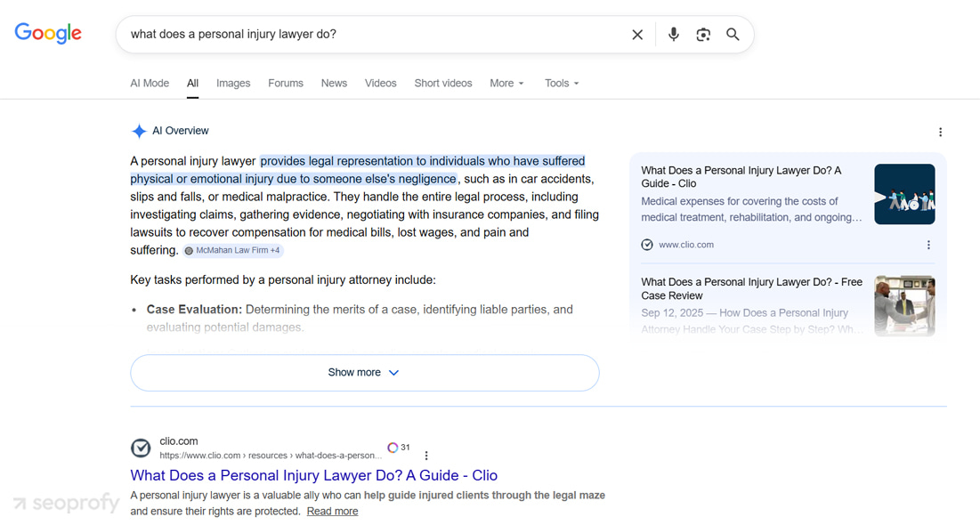Expand AI Overview with Show more
Viewport: 980px width, 525px height.
pyautogui.click(x=364, y=373)
